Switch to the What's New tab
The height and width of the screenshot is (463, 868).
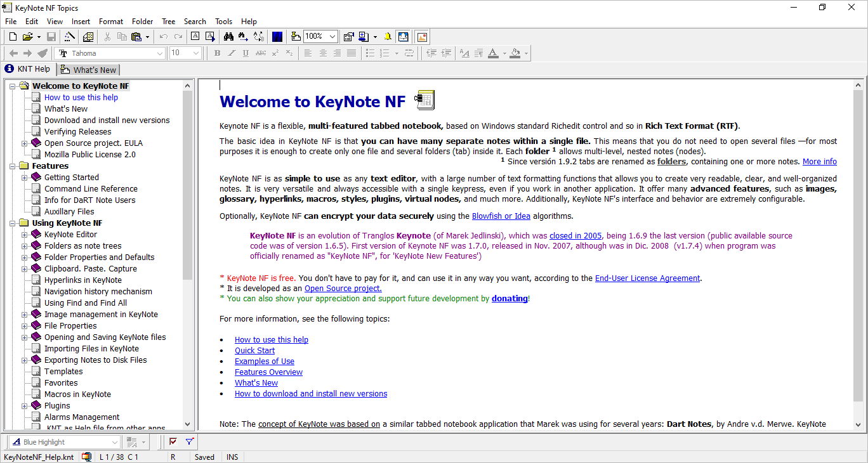tap(88, 70)
